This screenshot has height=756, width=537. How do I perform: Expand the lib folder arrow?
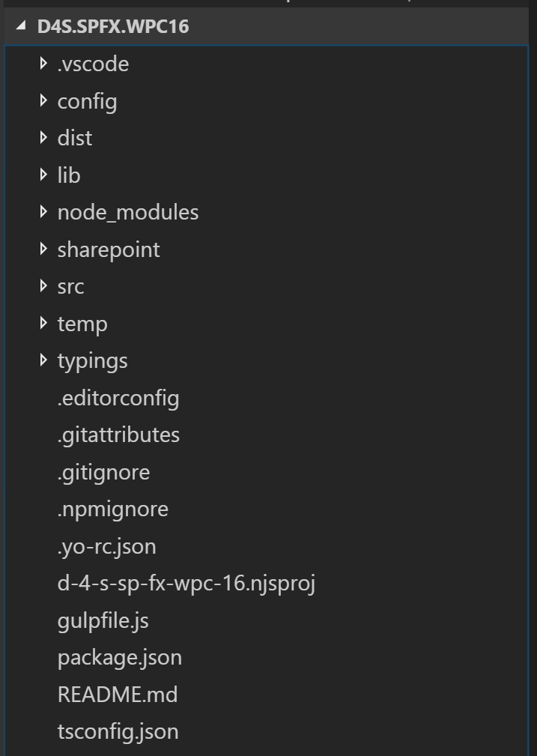point(43,175)
